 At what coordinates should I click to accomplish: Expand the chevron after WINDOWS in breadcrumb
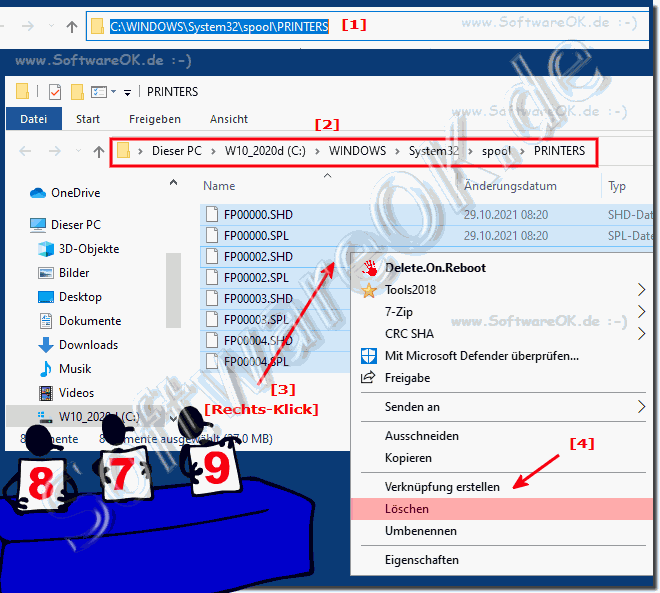397,151
